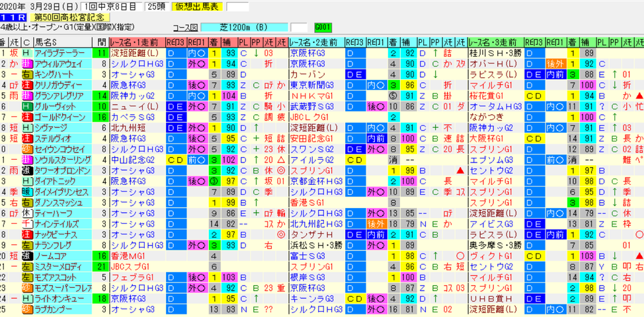Click the レース名・2走前 column header

[316, 42]
